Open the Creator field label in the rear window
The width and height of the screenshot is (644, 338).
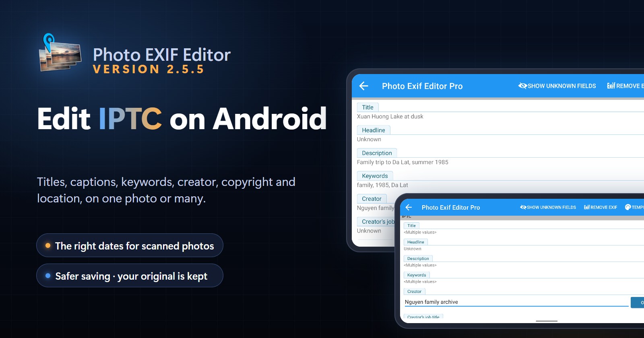(372, 199)
